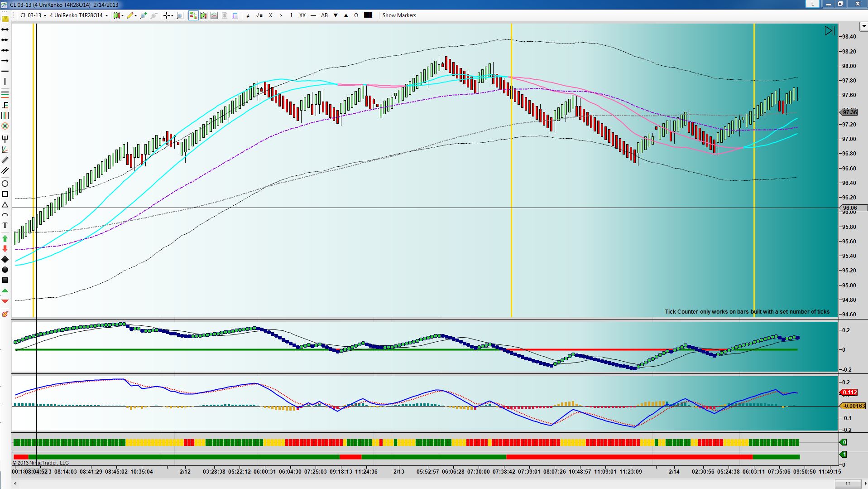
Task: Select the green Triangle Up marker tool
Action: point(5,290)
